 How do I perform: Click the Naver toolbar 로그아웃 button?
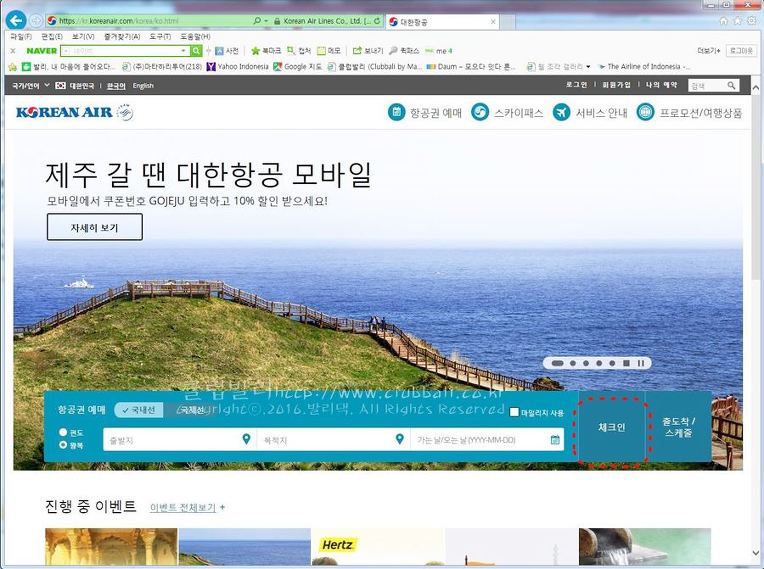coord(741,51)
